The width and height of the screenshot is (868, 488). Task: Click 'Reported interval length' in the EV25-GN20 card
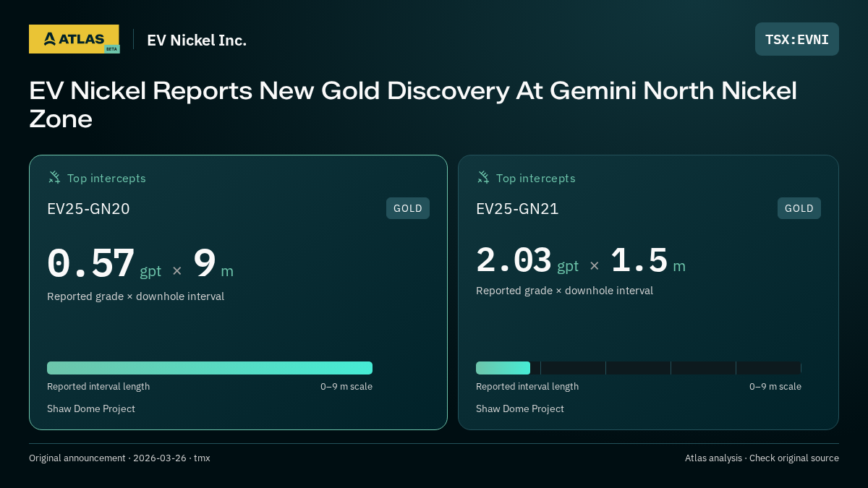[98, 387]
